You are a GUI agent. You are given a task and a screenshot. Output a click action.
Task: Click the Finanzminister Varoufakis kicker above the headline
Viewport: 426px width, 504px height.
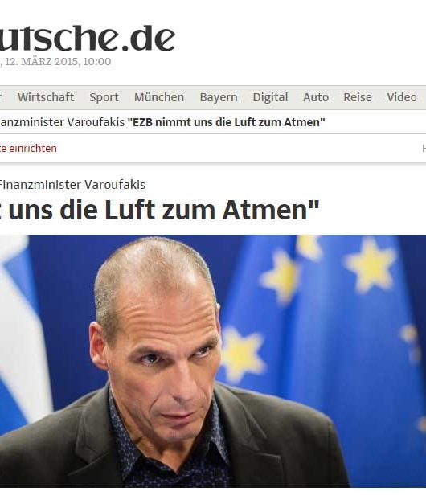coord(72,185)
